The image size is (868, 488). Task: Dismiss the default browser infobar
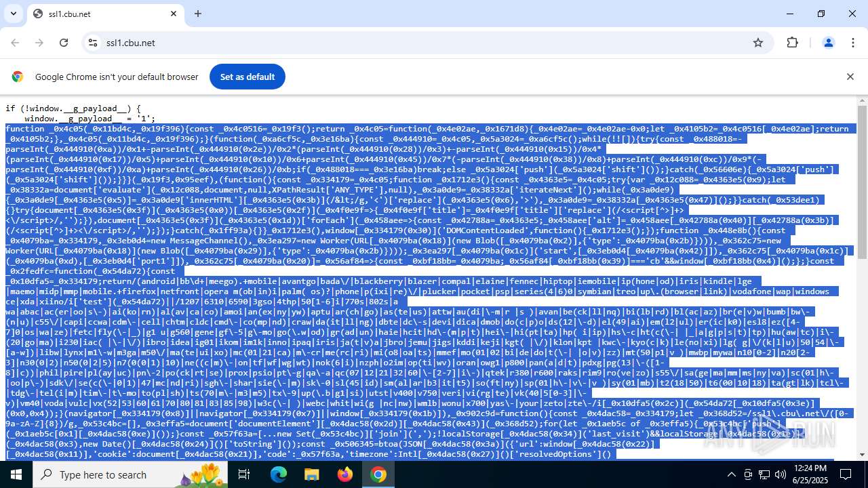[x=850, y=77]
